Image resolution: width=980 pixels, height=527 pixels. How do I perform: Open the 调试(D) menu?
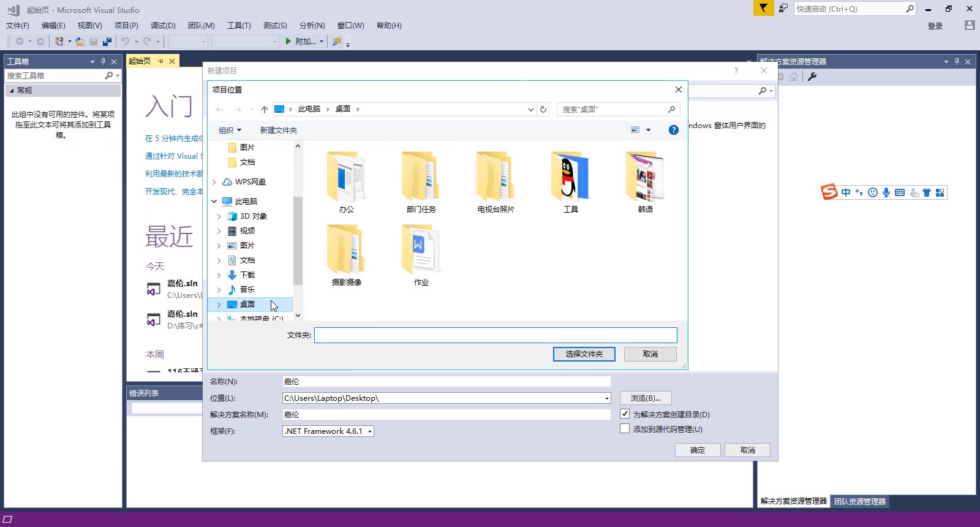point(163,26)
